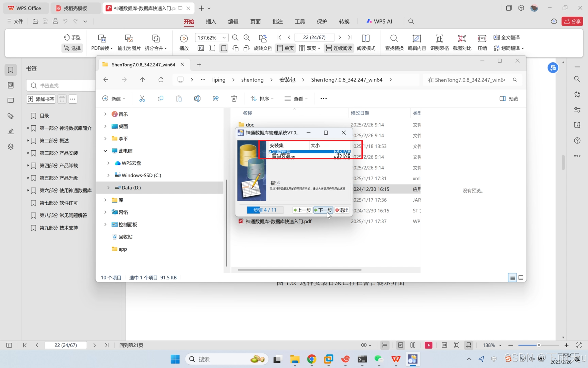Switch to 手型 hand tool
This screenshot has height=368, width=588.
[x=72, y=37]
